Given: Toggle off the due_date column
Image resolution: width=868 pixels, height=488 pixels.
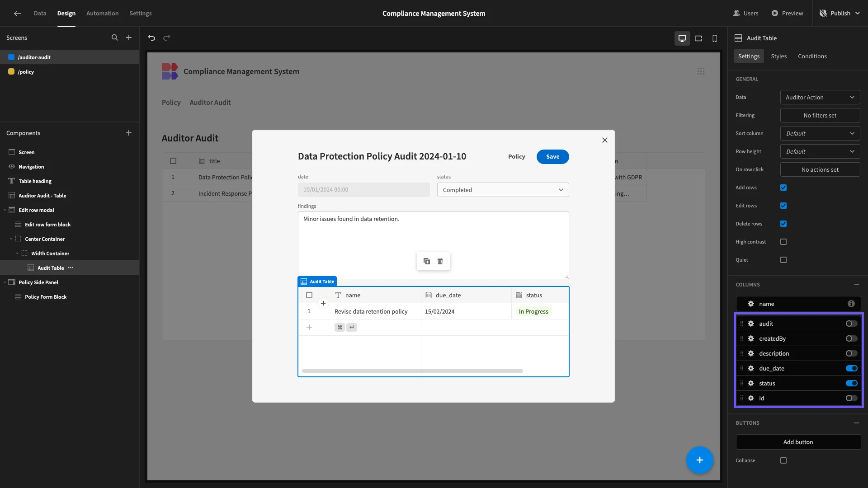Looking at the screenshot, I should [x=852, y=368].
